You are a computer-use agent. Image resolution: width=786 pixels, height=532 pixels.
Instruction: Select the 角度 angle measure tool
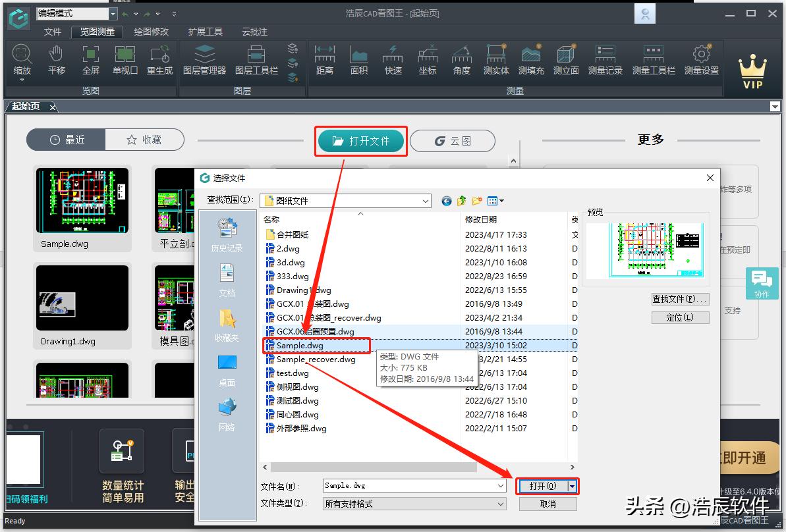point(462,59)
